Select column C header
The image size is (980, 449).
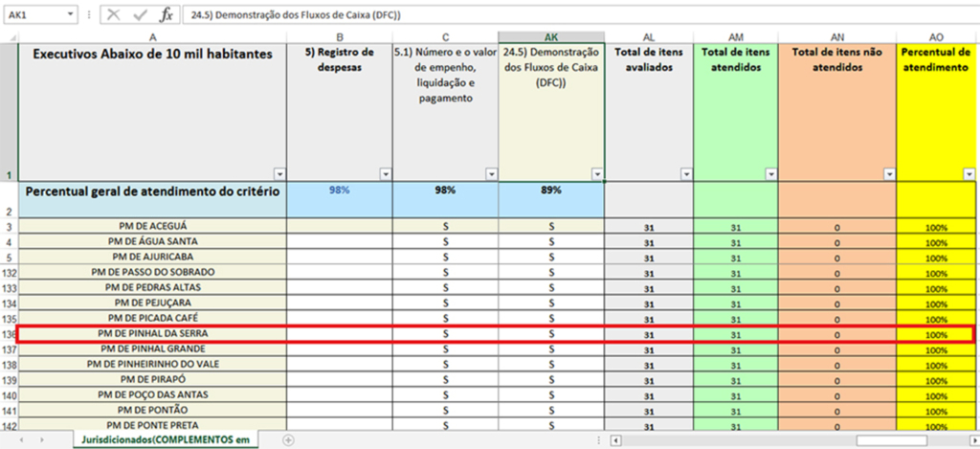pos(446,37)
